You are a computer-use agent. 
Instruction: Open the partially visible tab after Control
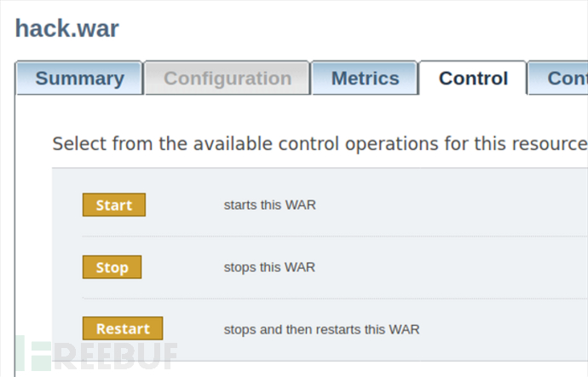coord(564,78)
